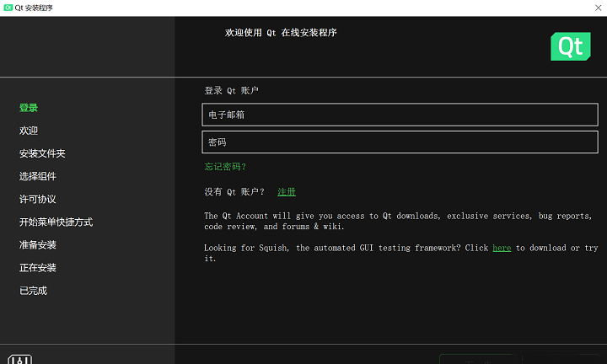Click the Qt installer title bar icon
Viewport: 607px width, 364px height.
coord(8,8)
